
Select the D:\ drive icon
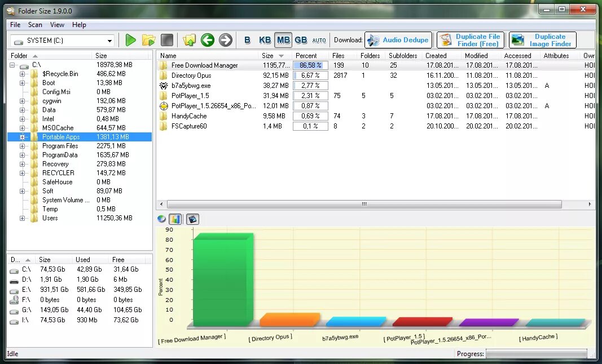(14, 281)
